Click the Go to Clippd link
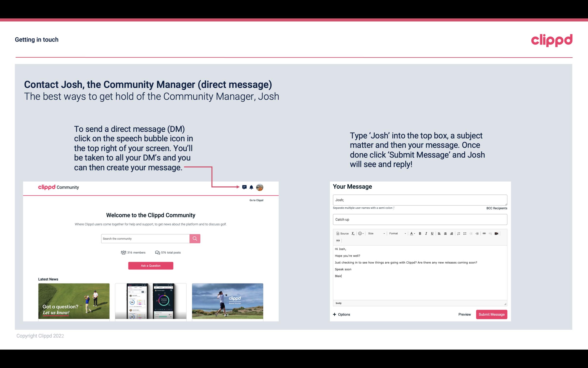Screen dimensions: 588x368 [255, 200]
